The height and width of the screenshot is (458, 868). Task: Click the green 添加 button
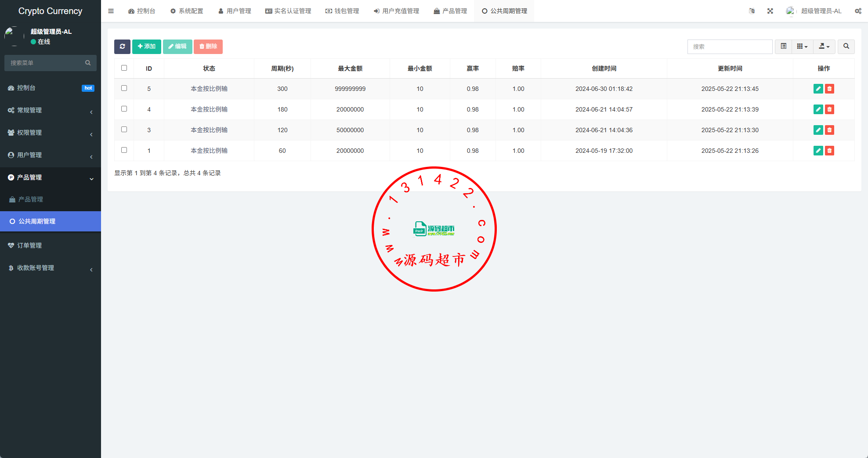[146, 47]
